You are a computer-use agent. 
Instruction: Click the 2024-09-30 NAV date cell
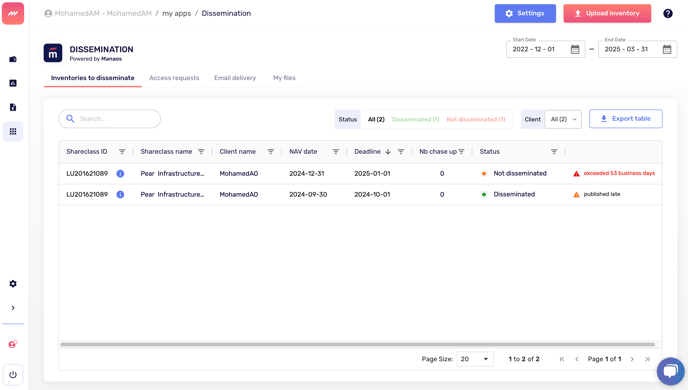click(308, 194)
